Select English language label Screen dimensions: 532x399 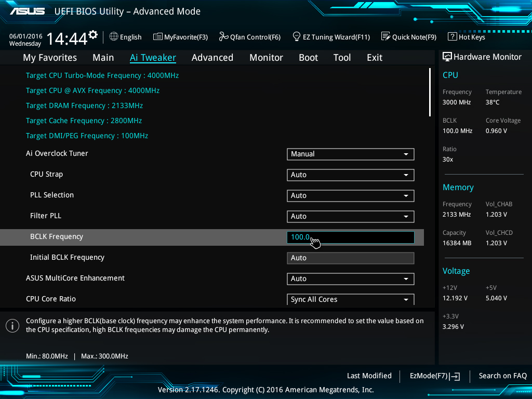(130, 37)
